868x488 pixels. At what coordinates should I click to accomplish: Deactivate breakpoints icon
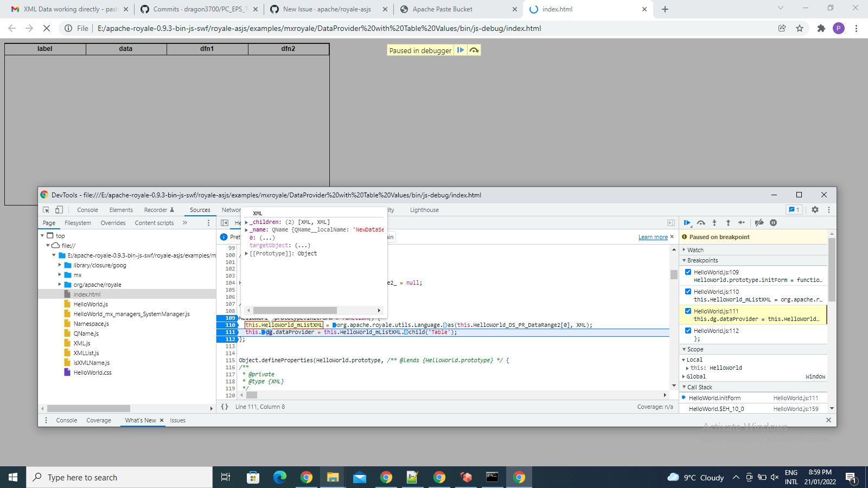pos(759,223)
